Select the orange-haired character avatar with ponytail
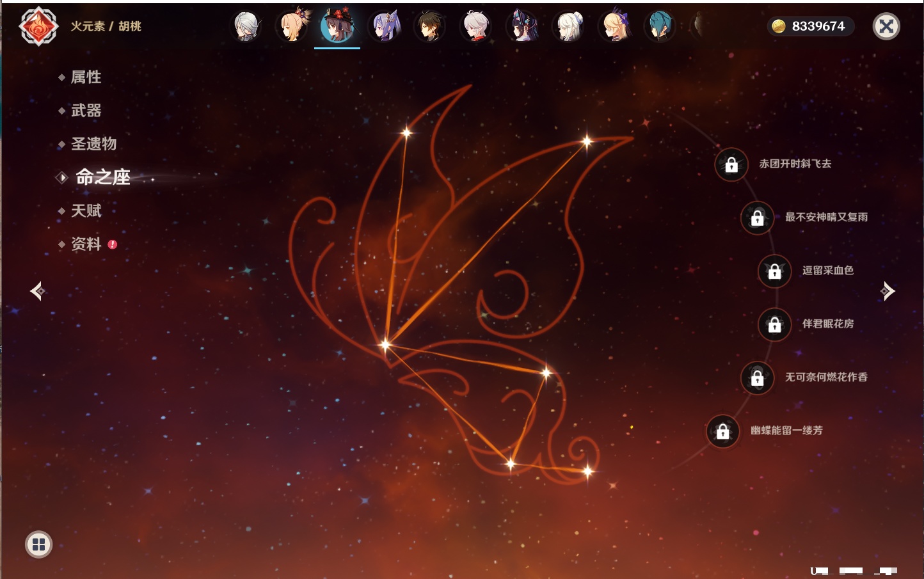The image size is (924, 579). point(292,26)
